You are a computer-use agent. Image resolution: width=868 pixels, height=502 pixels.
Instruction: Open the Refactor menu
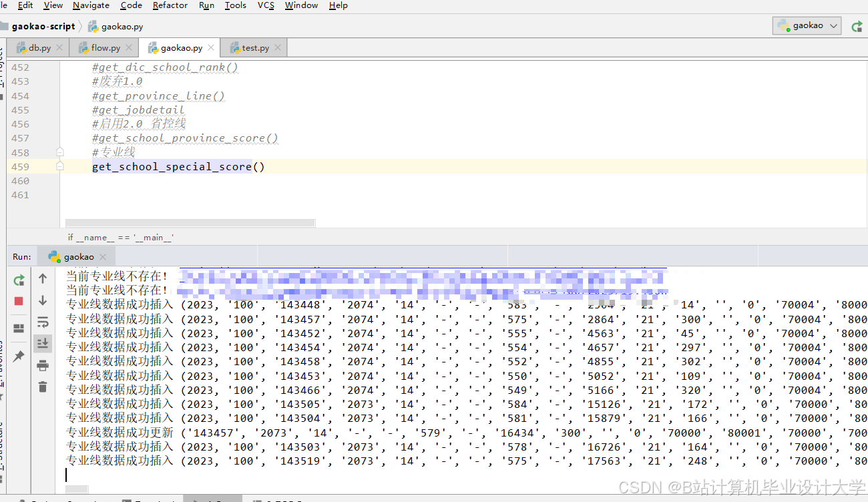coord(170,5)
